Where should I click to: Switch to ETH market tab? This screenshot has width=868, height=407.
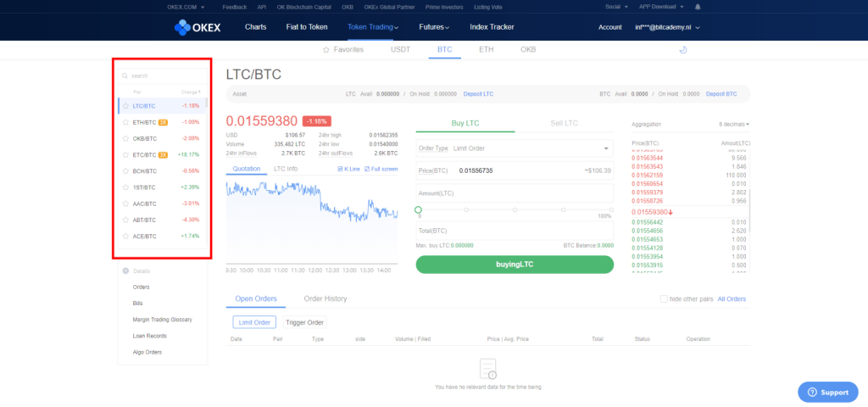486,50
